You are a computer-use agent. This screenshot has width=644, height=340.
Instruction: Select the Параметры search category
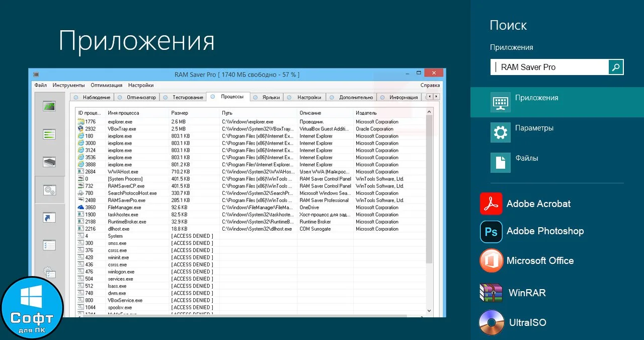click(x=557, y=132)
